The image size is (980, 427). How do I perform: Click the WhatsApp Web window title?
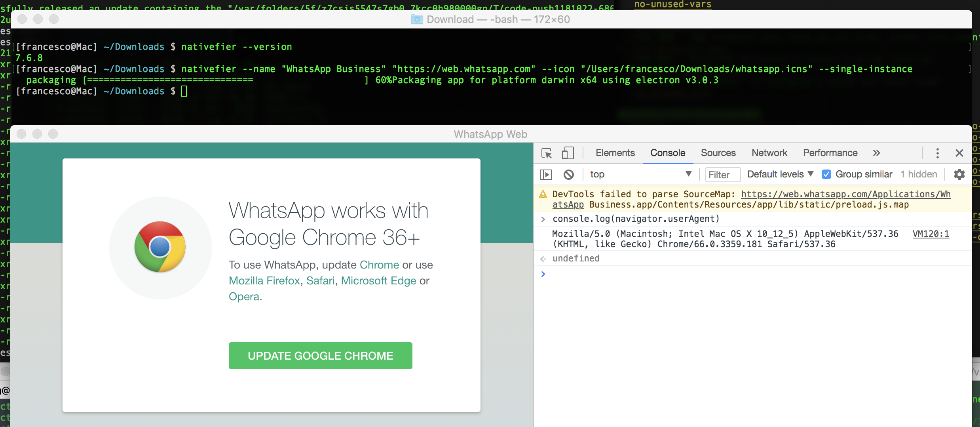490,134
